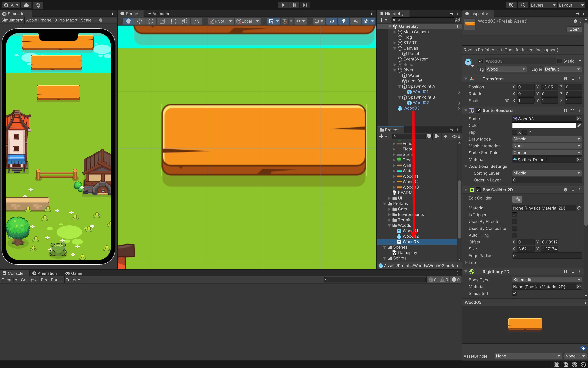
Task: Open Sprite object picker circle
Action: pyautogui.click(x=579, y=119)
